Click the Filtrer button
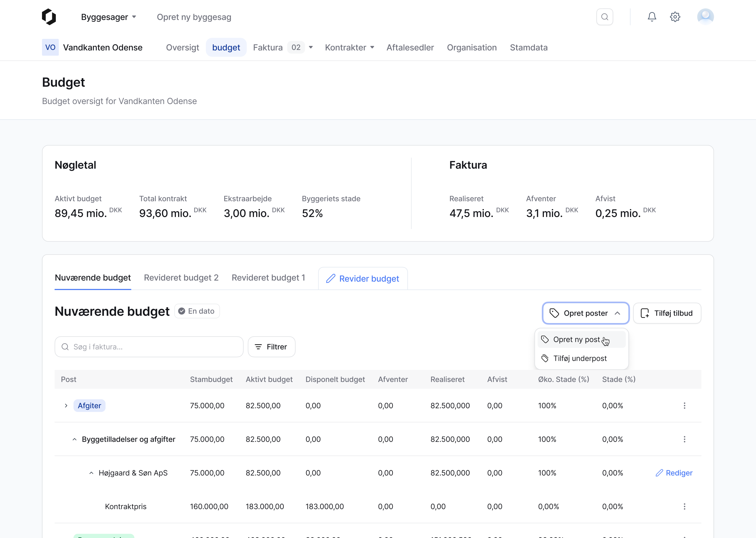Viewport: 756px width, 538px height. click(271, 347)
